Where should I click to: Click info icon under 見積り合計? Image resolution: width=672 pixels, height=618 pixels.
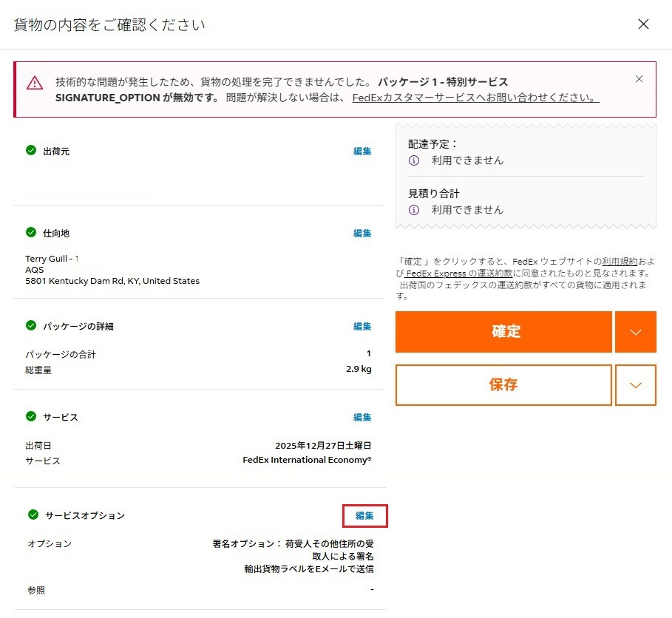414,210
